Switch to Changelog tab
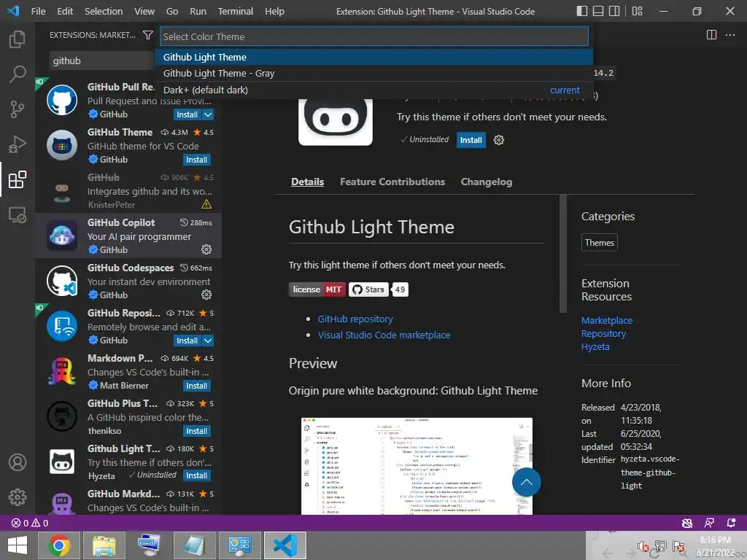Viewport: 747px width, 560px height. click(487, 182)
